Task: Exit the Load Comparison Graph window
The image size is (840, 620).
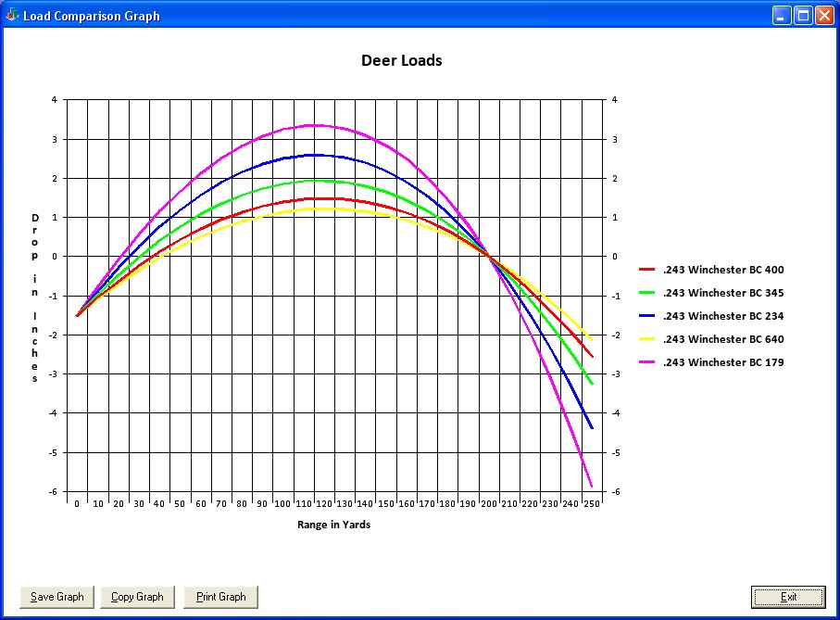Action: [788, 597]
